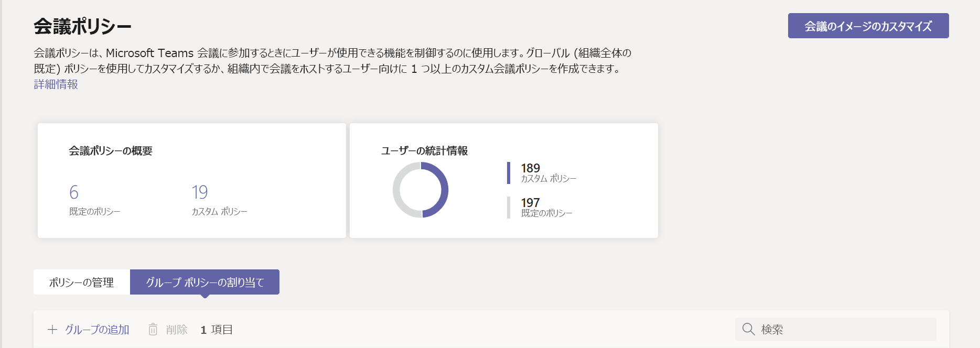Click the number 19 custom policy count
This screenshot has width=980, height=348.
(x=199, y=192)
